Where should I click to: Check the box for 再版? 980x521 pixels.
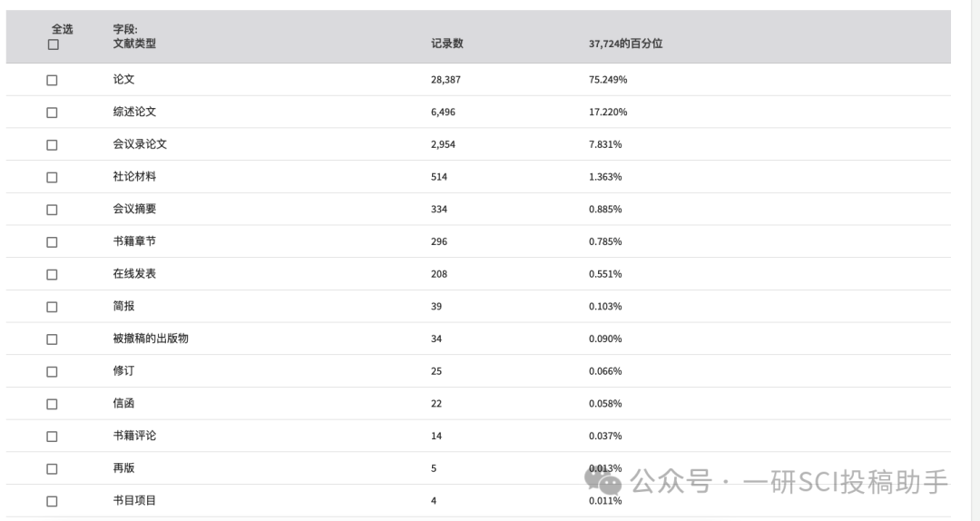click(x=52, y=469)
